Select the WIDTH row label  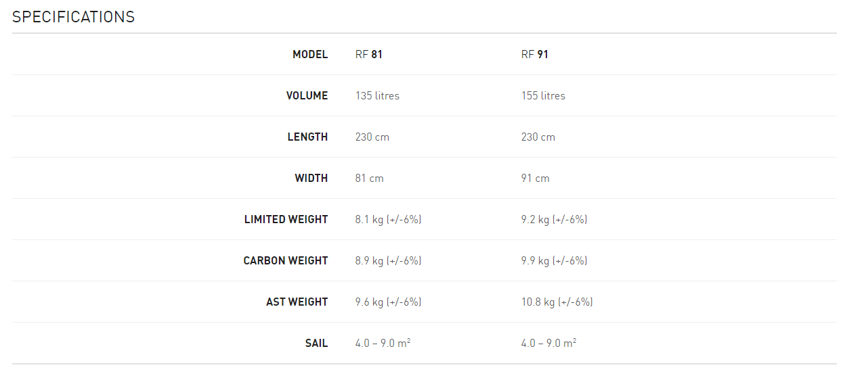pos(311,178)
